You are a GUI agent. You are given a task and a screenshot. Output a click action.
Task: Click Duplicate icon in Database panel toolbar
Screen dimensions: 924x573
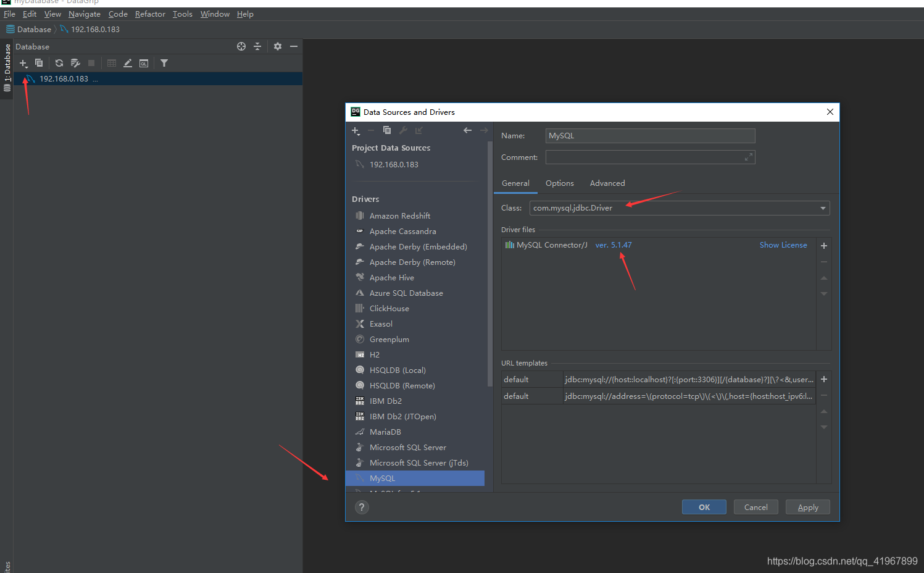pyautogui.click(x=39, y=63)
